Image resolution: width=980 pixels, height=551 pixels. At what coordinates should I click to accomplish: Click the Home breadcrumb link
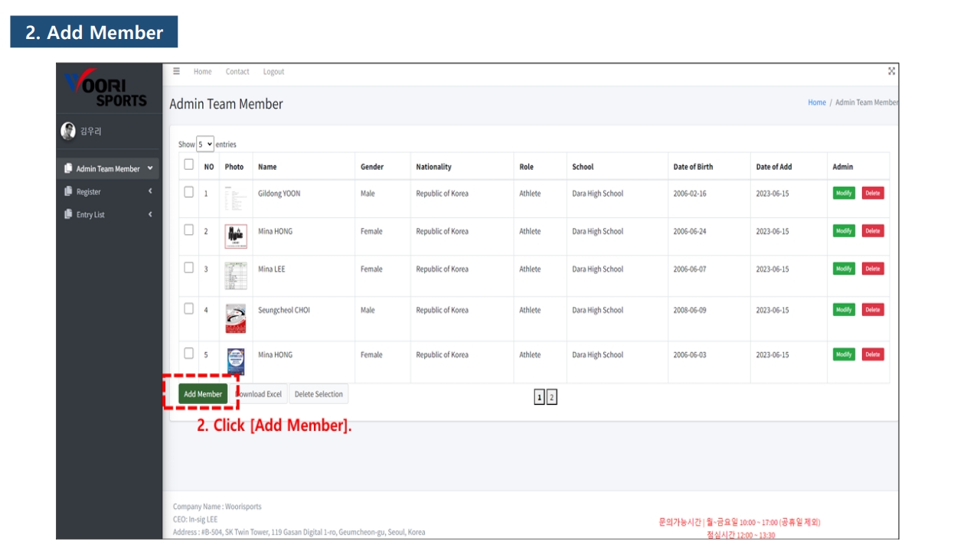coord(817,103)
